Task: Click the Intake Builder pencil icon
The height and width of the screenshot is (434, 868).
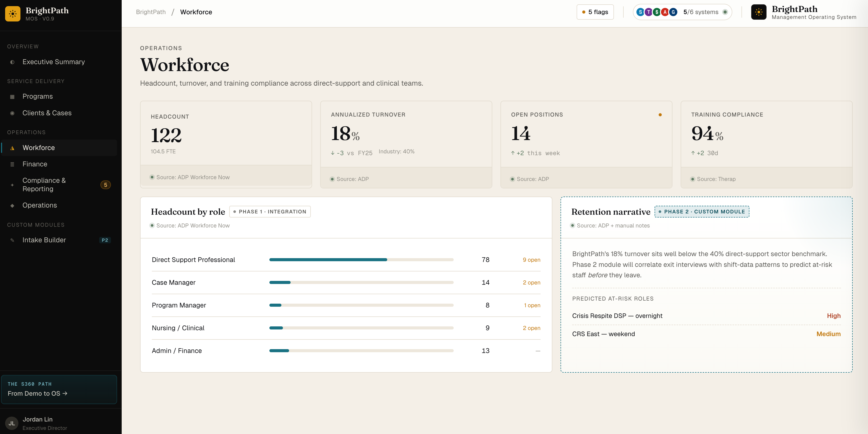Action: [x=12, y=240]
